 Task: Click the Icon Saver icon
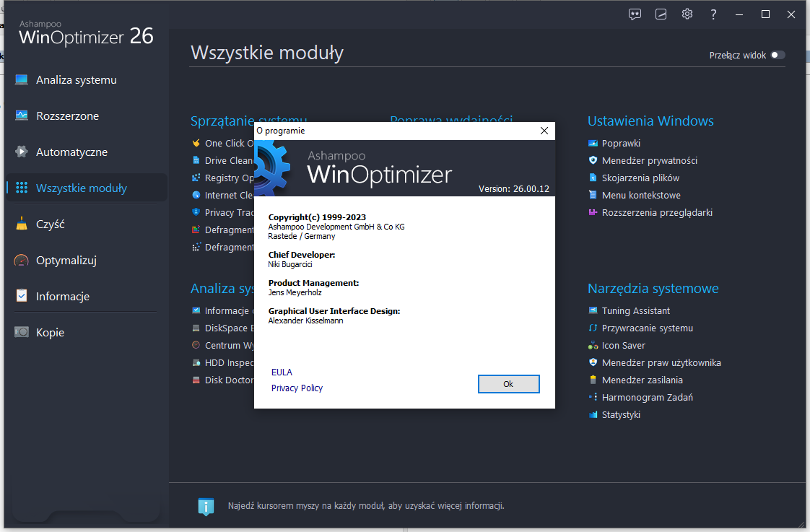pos(593,345)
